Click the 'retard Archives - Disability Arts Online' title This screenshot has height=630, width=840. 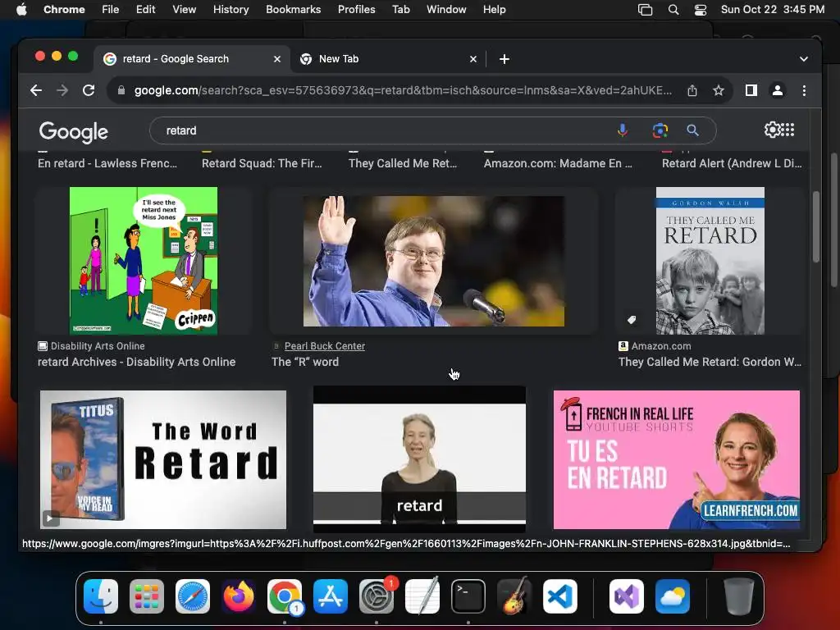click(137, 362)
